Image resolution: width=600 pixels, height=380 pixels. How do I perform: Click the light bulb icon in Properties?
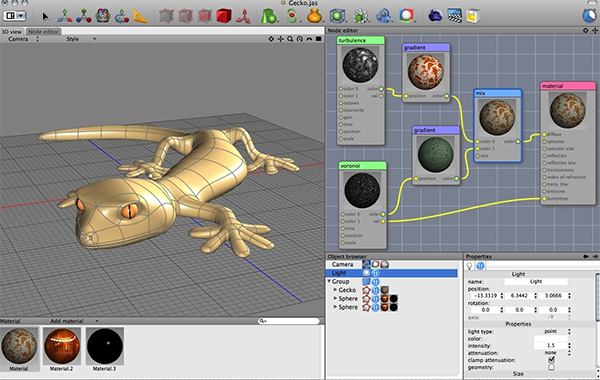pos(470,266)
